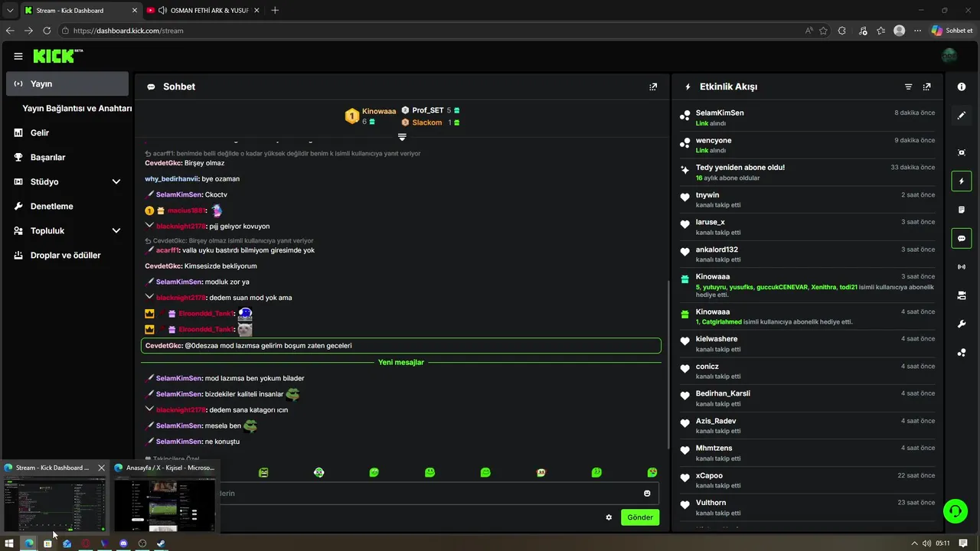
Task: Click the document icon in right sidebar
Action: coord(962,210)
